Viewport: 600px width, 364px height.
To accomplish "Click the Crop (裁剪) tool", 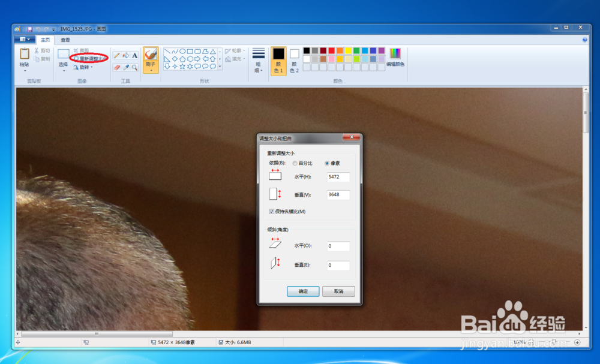I will (x=81, y=50).
